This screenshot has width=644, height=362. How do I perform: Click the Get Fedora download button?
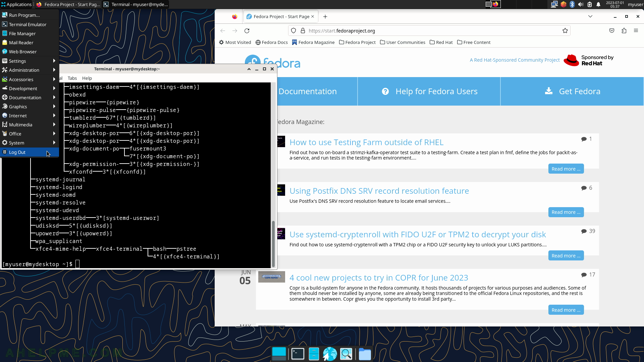(x=572, y=92)
